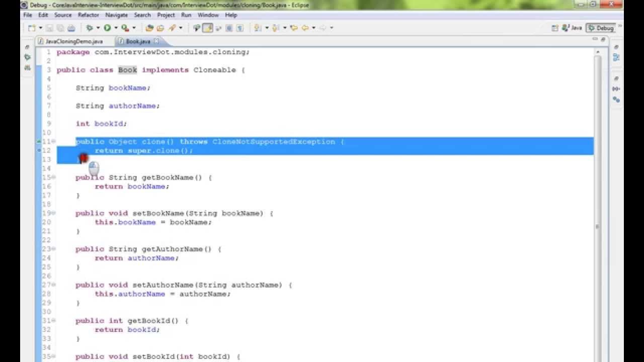Open the New file dropdown arrow
Screen dimensions: 644x362
(x=40, y=28)
